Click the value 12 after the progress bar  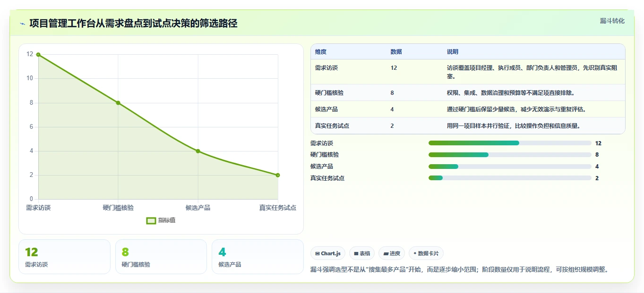click(x=598, y=143)
